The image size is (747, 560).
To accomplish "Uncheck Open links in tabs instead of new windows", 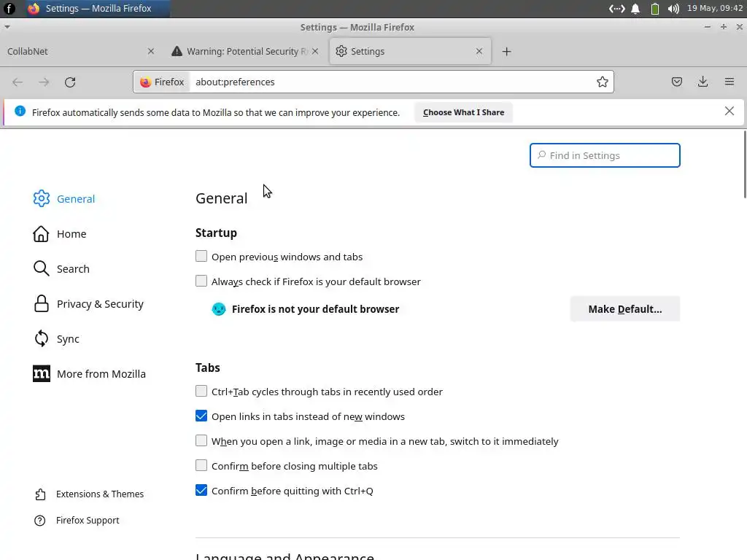I will [201, 416].
